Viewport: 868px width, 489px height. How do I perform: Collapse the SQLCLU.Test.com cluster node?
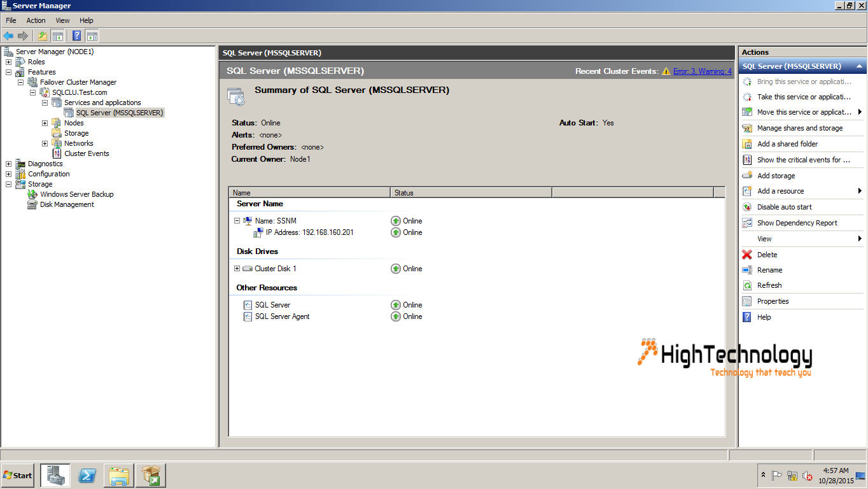32,92
